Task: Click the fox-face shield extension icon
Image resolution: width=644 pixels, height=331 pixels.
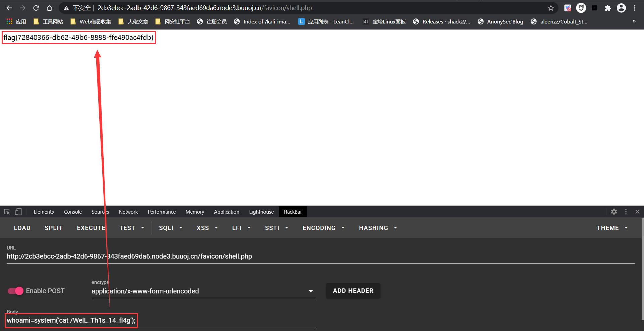Action: [581, 8]
